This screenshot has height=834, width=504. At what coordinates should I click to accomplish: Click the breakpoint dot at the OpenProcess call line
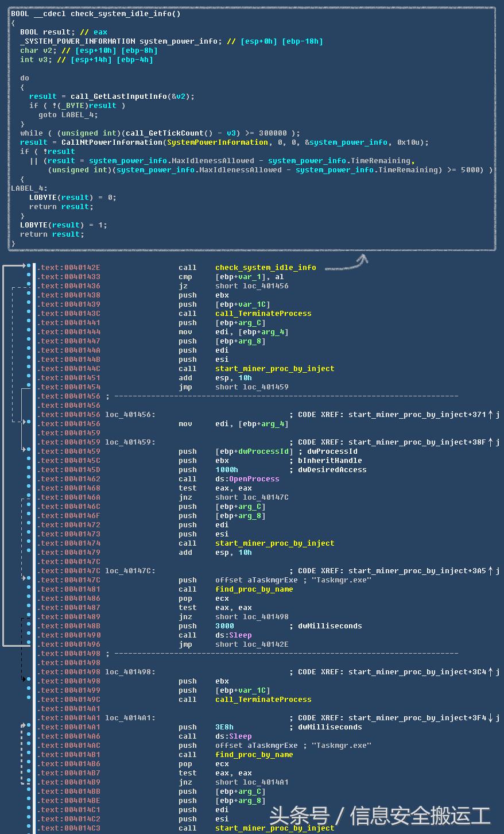pos(29,478)
